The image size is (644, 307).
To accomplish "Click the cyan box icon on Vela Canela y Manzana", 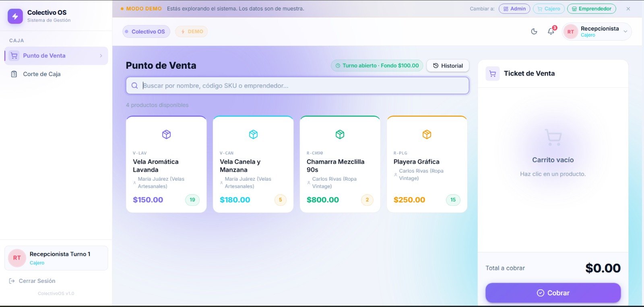I will (253, 134).
